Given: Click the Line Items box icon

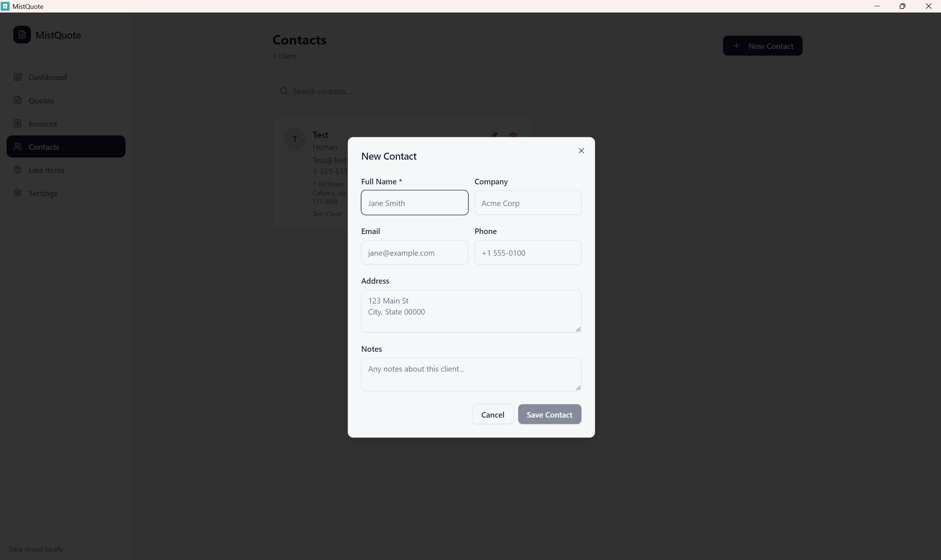Looking at the screenshot, I should [18, 170].
